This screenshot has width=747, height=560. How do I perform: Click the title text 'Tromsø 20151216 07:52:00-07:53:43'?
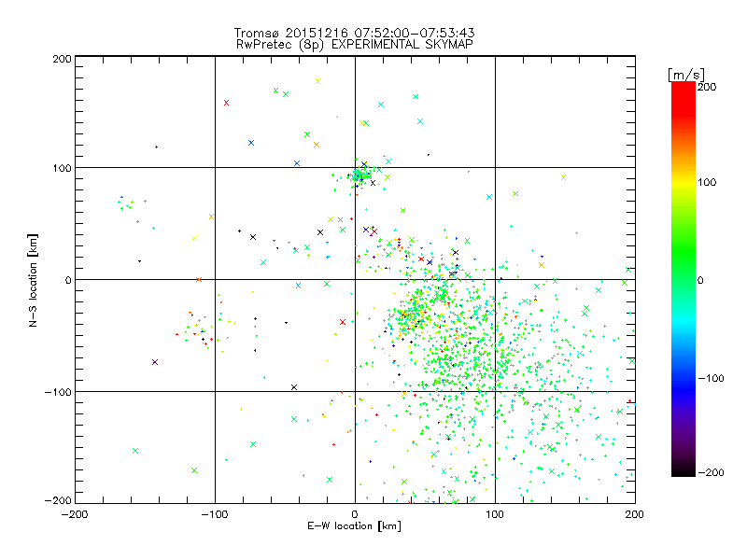coord(354,33)
